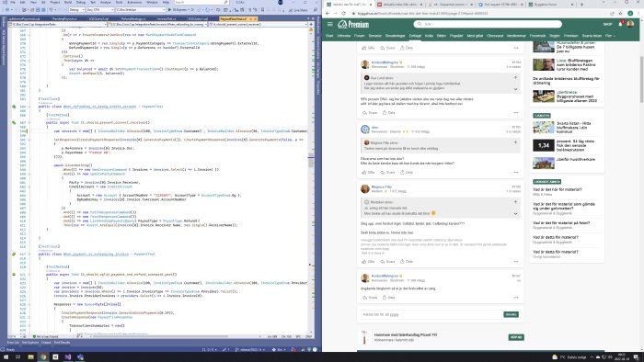Click pending changes pencil in status bar

click(226, 350)
